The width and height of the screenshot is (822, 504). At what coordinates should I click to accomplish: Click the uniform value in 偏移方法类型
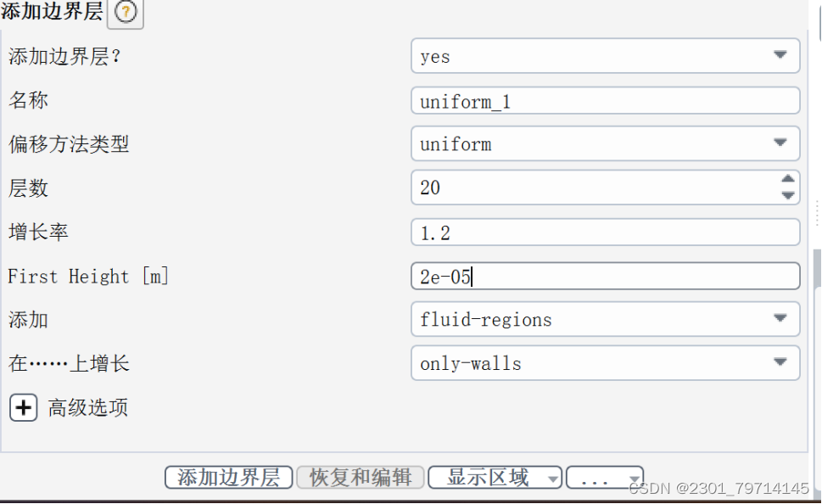pos(458,143)
